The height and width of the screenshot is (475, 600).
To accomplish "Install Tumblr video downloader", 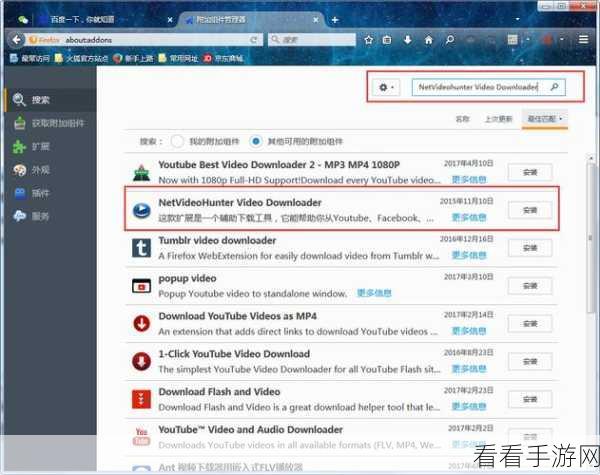I will (x=530, y=248).
